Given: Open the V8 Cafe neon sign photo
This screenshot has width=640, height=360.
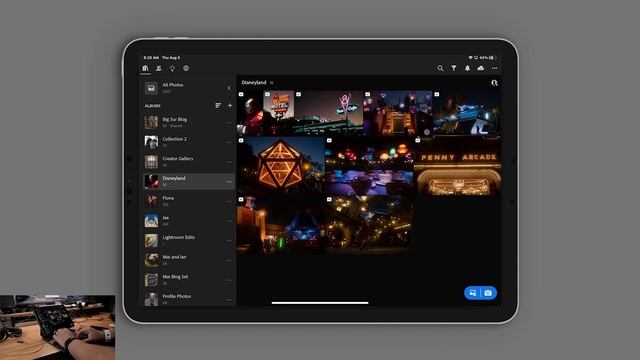Looking at the screenshot, I should [x=329, y=113].
